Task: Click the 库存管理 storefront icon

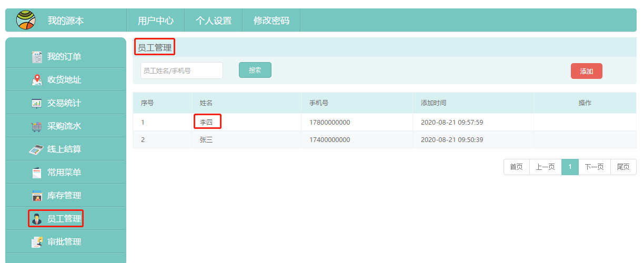Action: click(x=37, y=196)
